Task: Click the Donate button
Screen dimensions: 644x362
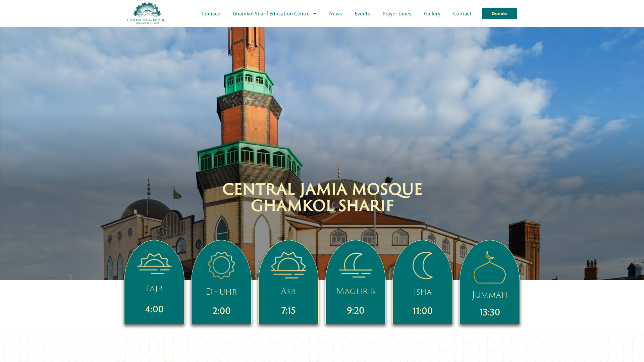Action: pos(499,13)
